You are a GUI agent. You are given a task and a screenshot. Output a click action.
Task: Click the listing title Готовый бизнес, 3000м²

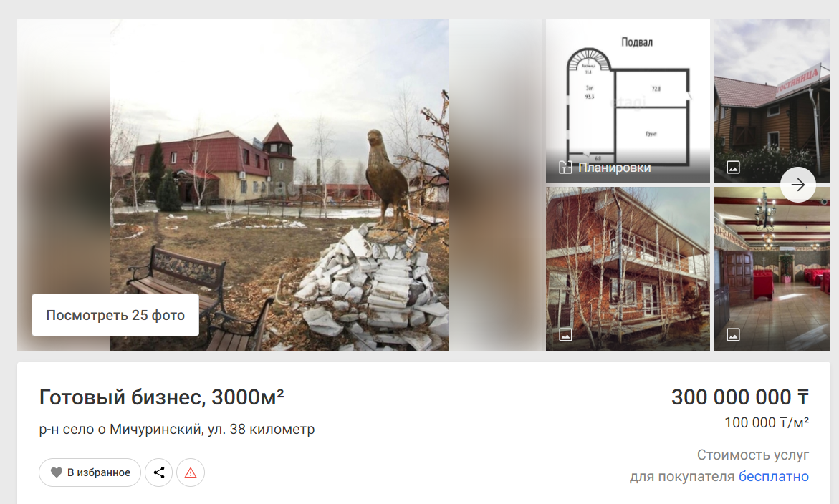[x=162, y=397]
